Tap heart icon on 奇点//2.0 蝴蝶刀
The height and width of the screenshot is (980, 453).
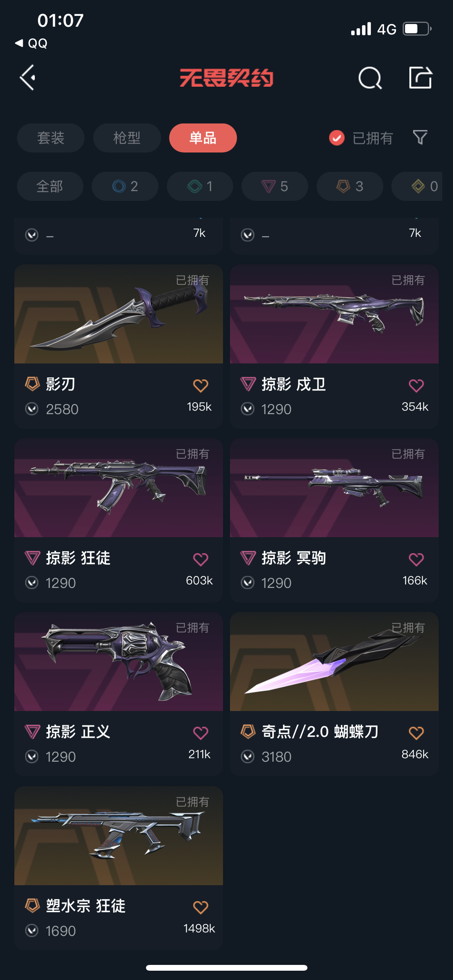click(x=416, y=733)
